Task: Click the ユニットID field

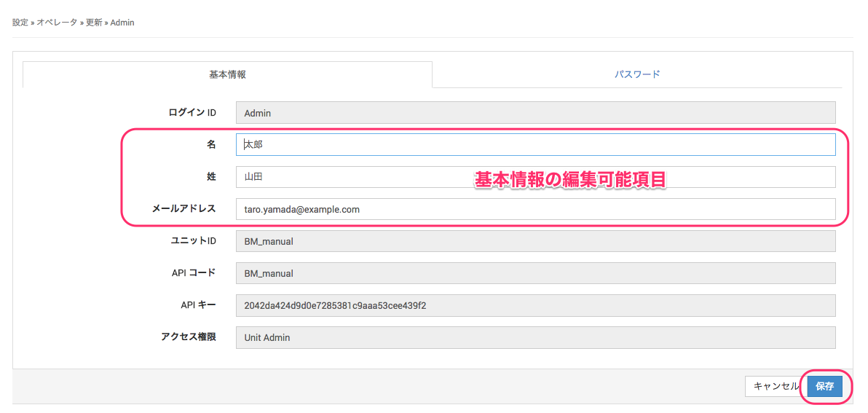Action: click(x=535, y=241)
